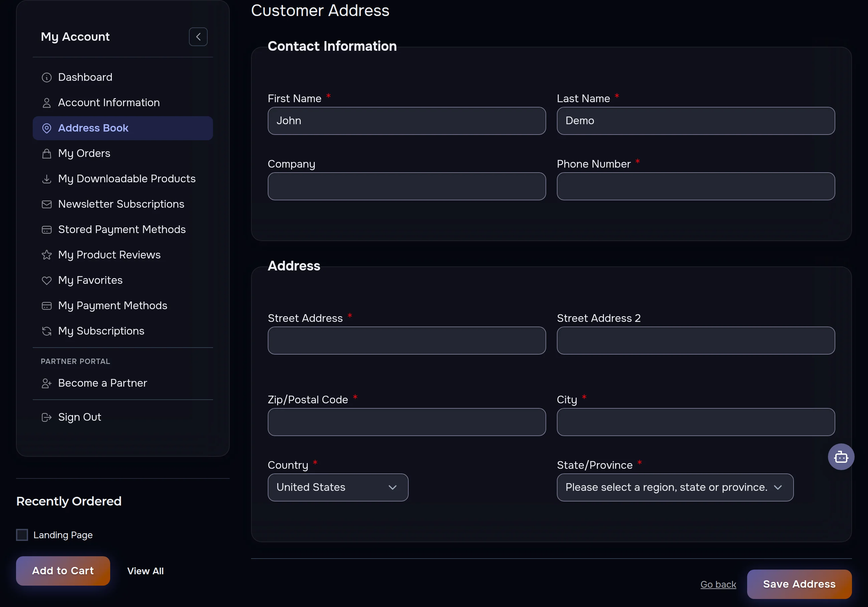Focus the Zip/Postal Code field
The height and width of the screenshot is (607, 868).
[x=407, y=422]
